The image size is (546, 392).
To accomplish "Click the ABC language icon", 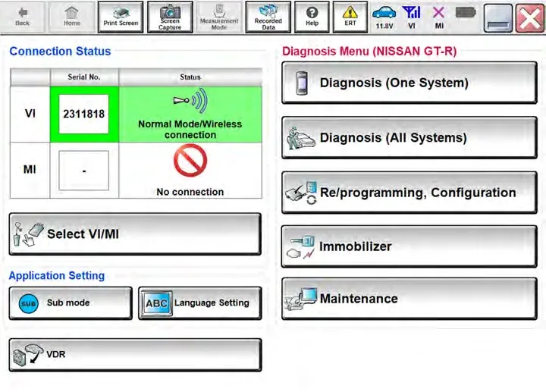I will (x=156, y=303).
